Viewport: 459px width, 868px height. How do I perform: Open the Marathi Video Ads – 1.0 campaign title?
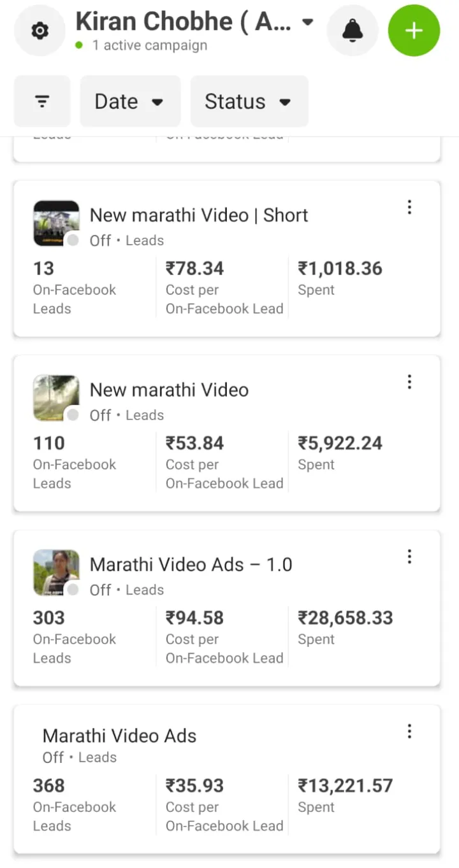191,564
